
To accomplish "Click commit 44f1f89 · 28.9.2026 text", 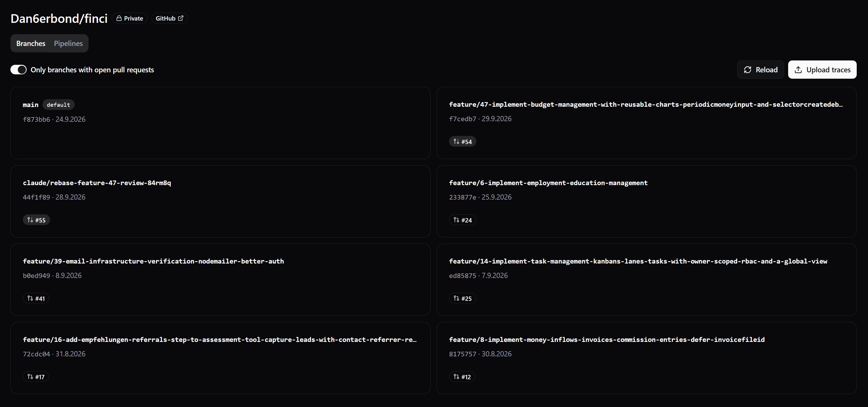I will coord(54,197).
